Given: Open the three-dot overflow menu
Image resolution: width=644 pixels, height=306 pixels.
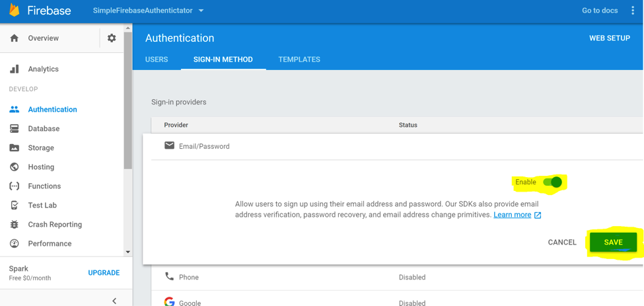Looking at the screenshot, I should tap(633, 11).
